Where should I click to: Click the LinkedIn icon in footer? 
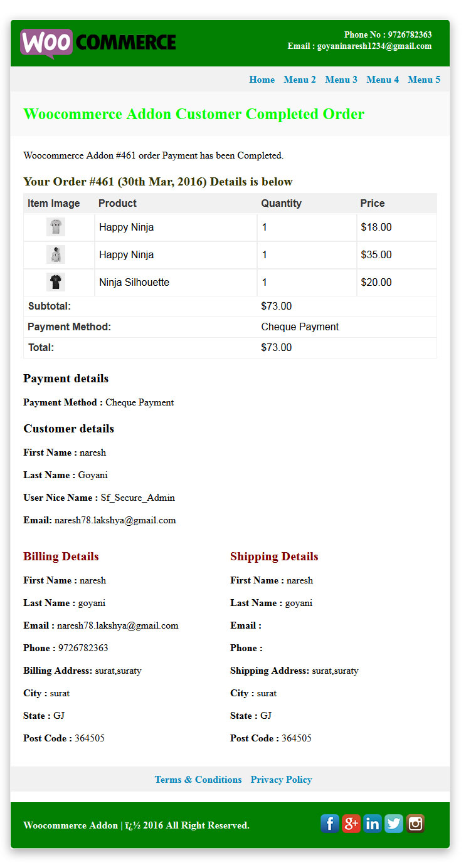pos(373,824)
